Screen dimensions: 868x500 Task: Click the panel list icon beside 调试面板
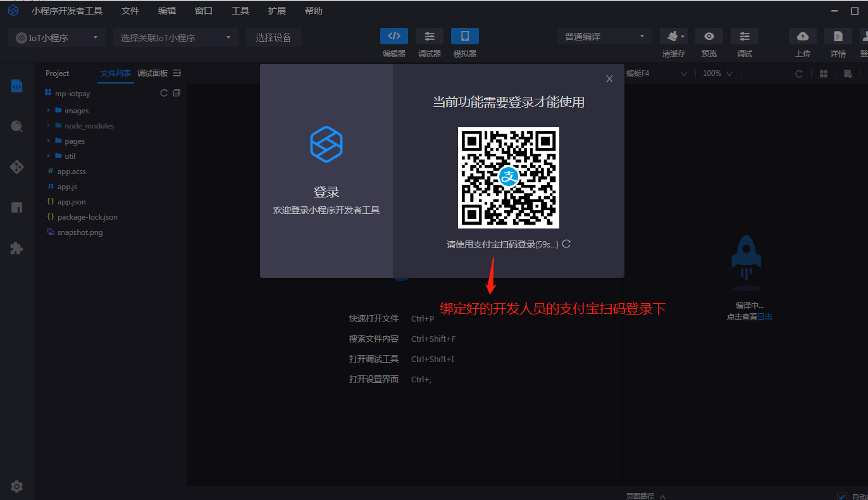(x=177, y=73)
